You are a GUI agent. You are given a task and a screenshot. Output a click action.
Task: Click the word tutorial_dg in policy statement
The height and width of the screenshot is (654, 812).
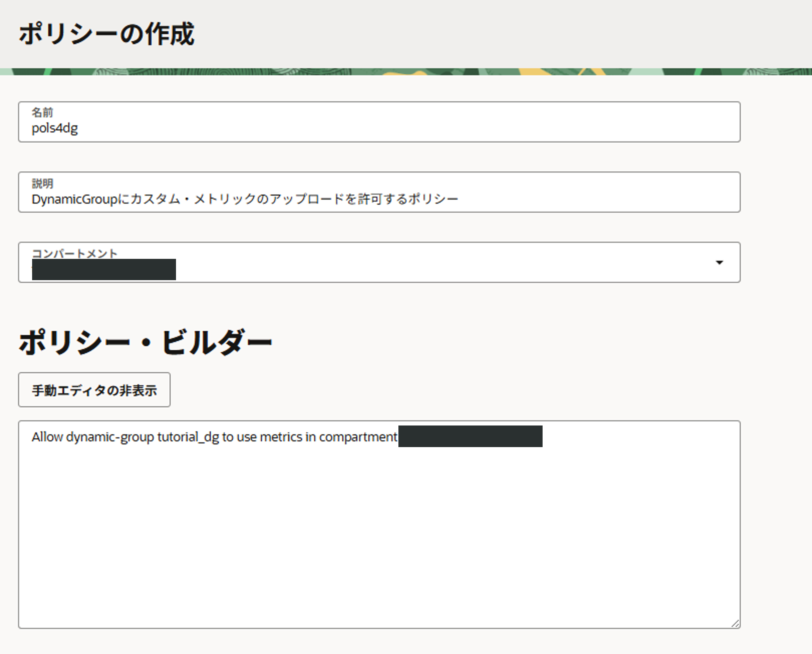[188, 437]
